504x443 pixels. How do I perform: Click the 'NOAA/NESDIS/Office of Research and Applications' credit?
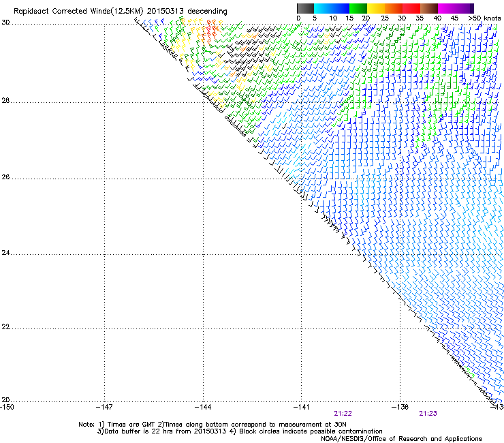401,439
